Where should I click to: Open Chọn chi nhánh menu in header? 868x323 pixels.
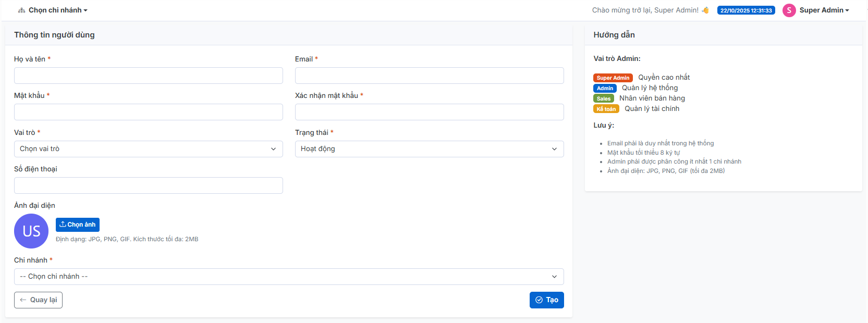(58, 10)
